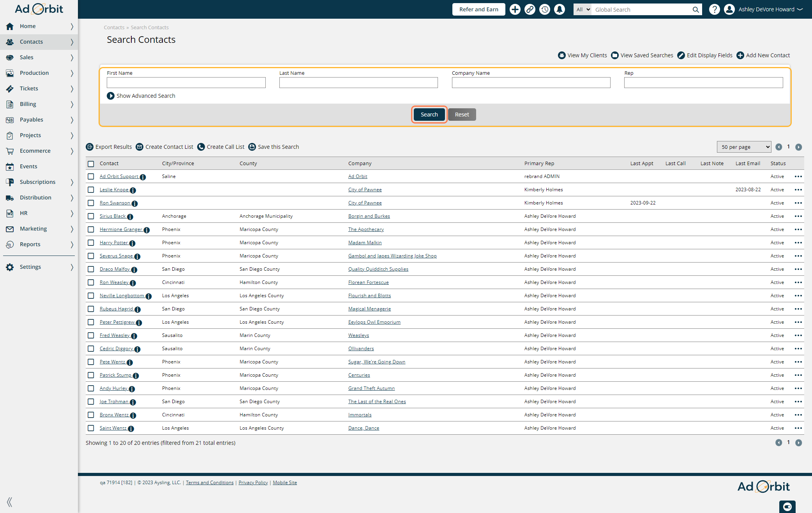Open the Home menu item

(39, 26)
